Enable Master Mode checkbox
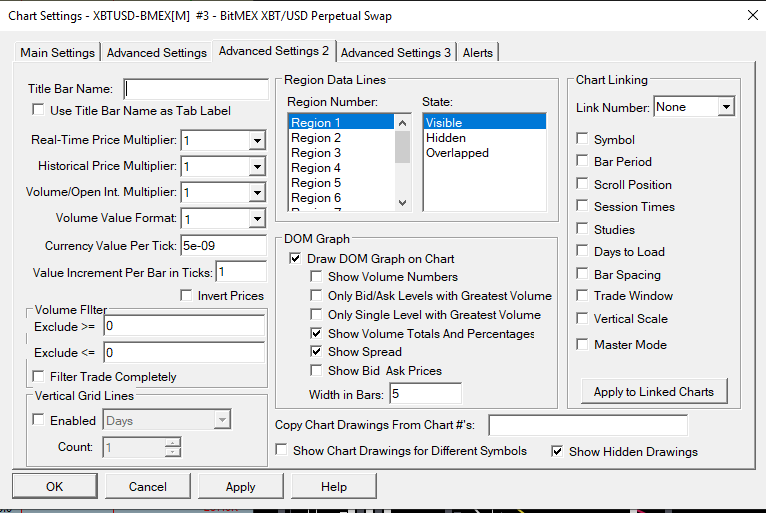Viewport: 766px width, 513px height. (x=582, y=344)
